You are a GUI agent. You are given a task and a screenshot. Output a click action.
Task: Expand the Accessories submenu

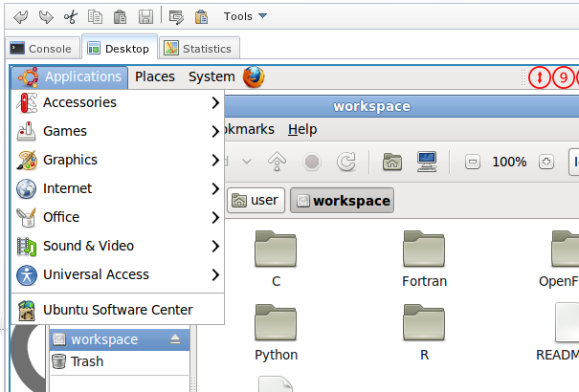click(x=117, y=102)
